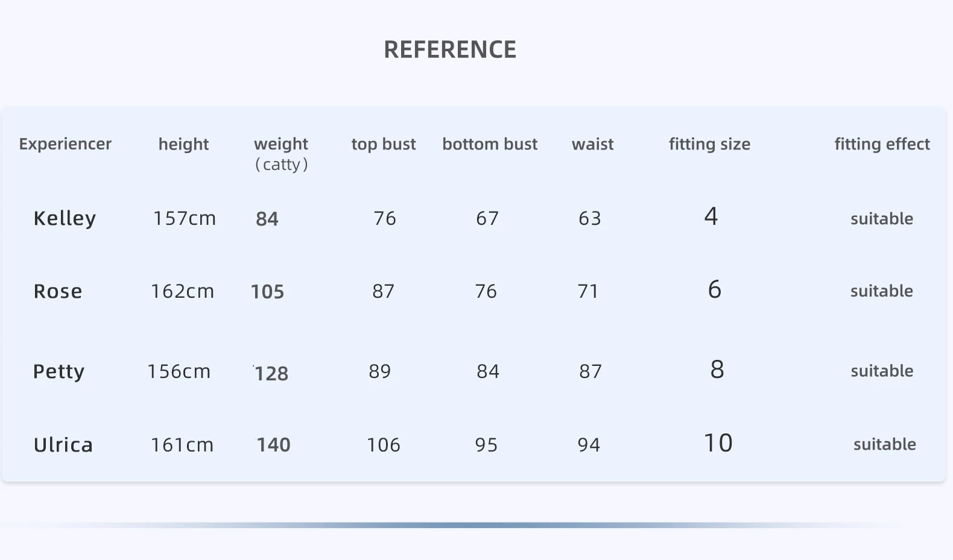Click Ulrica's fitting size 10
This screenshot has width=953, height=560.
pyautogui.click(x=718, y=443)
